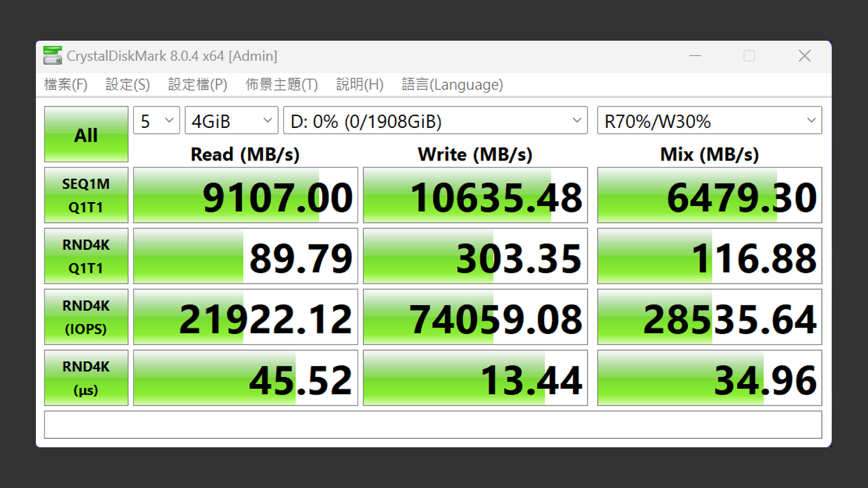Open the 佈景主題(T) theme menu
The image size is (868, 488).
click(282, 85)
